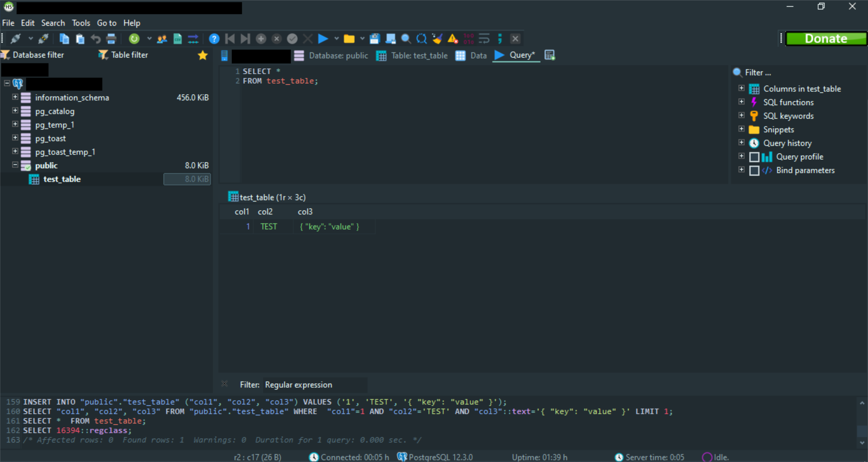Click the Print icon in the toolbar
This screenshot has height=462, width=868.
[x=111, y=39]
